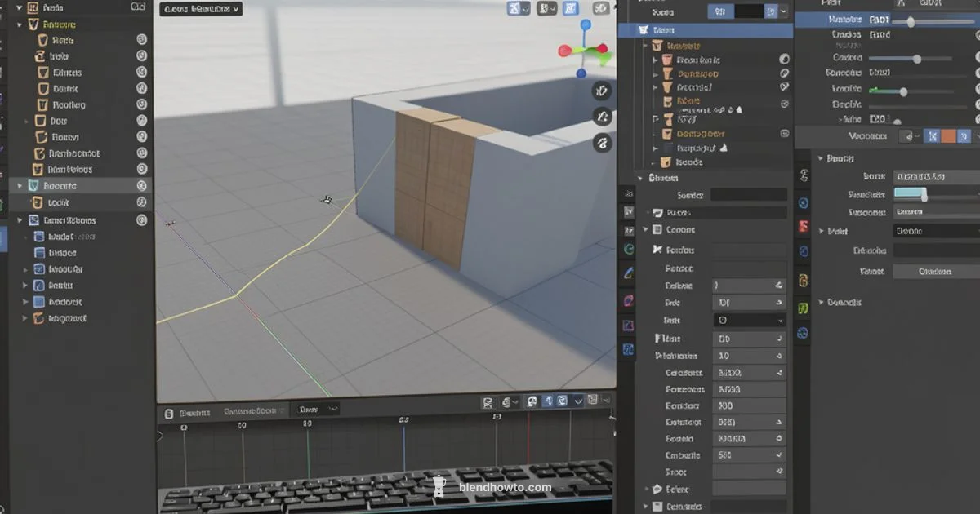Viewport: 980px width, 514px height.
Task: Click the camera view icon beside the viewport
Action: (602, 117)
